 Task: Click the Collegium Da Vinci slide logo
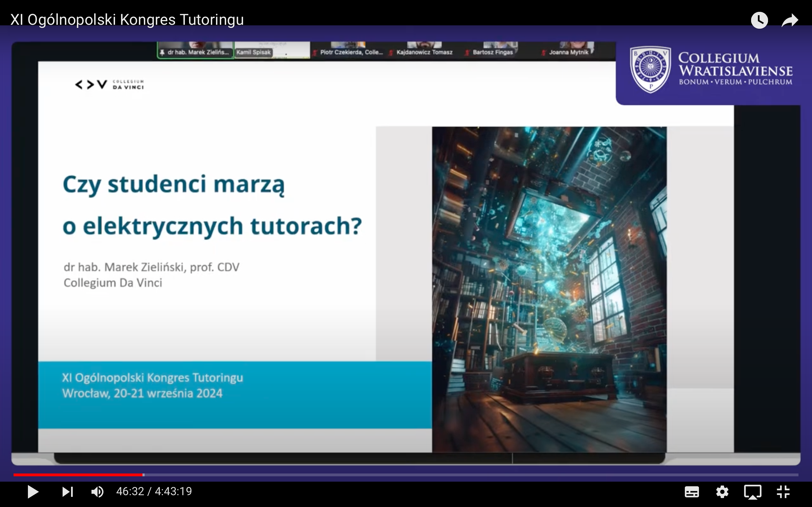109,84
